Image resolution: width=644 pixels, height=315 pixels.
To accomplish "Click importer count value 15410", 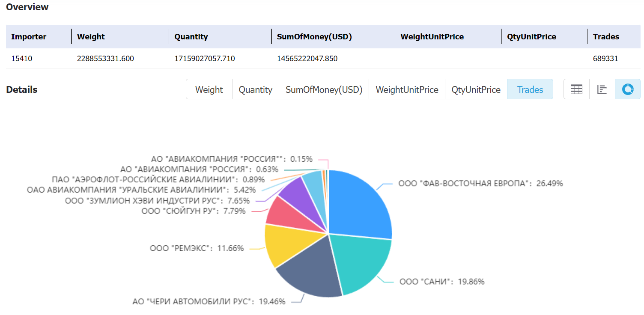I will click(x=21, y=59).
